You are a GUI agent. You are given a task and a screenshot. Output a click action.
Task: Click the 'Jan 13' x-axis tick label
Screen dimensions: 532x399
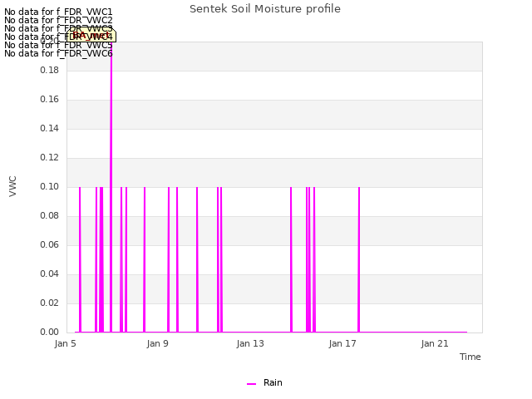250,343
